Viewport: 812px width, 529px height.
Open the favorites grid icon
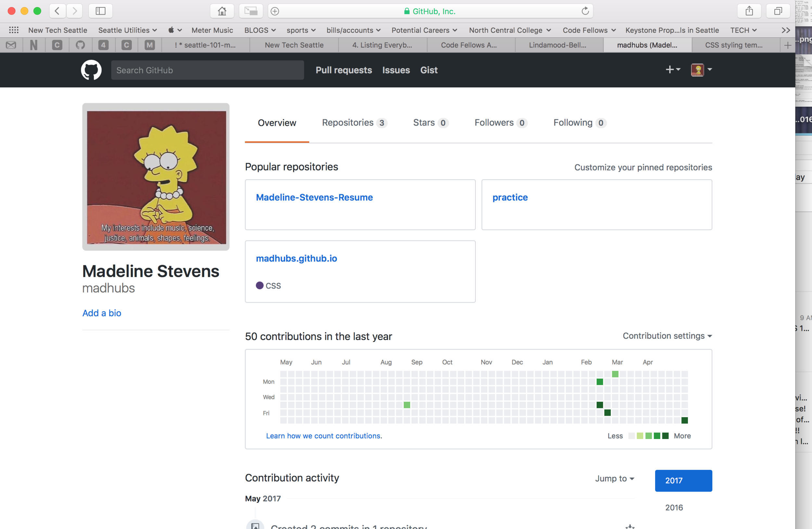tap(14, 30)
